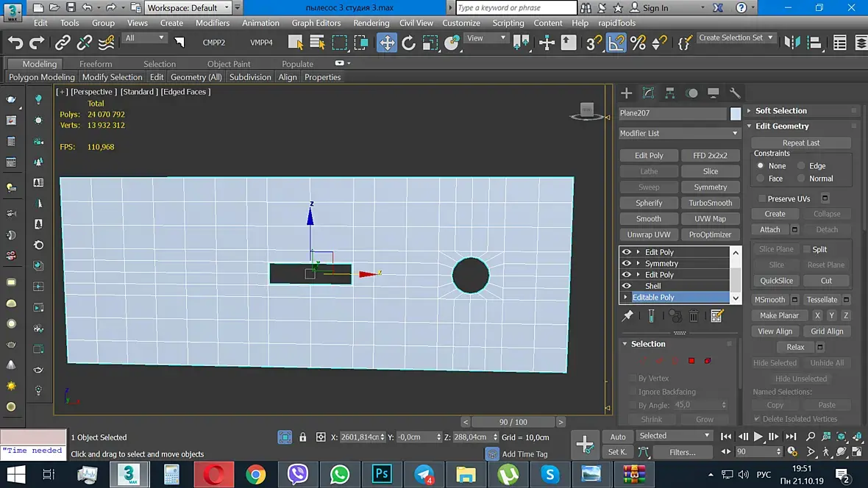
Task: Click the Rotate tool icon
Action: pyautogui.click(x=409, y=42)
